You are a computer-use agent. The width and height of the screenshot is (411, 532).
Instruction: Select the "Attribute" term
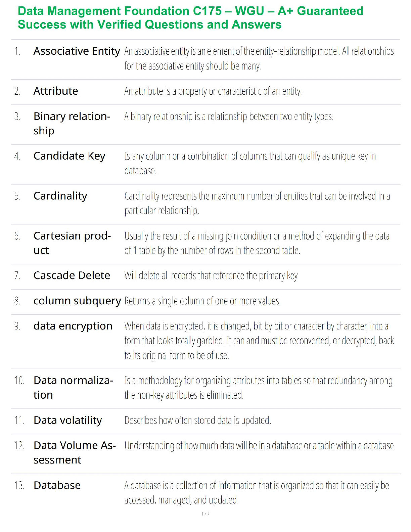click(56, 91)
